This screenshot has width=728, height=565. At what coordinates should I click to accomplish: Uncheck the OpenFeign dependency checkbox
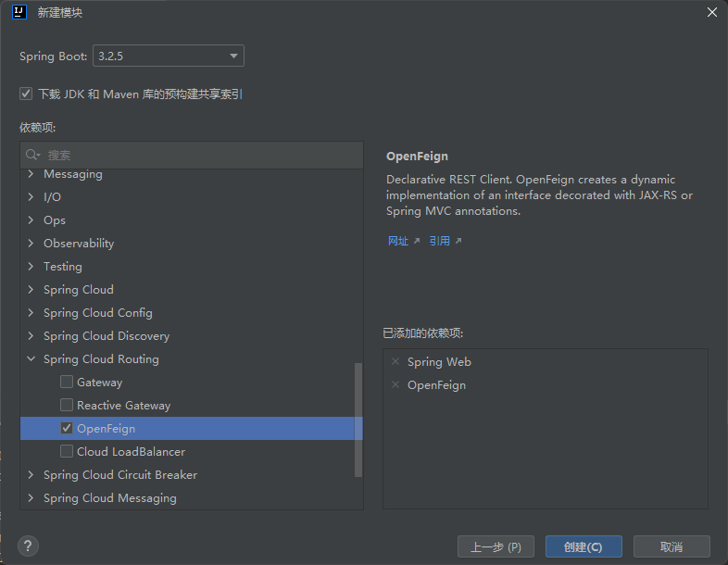(67, 428)
